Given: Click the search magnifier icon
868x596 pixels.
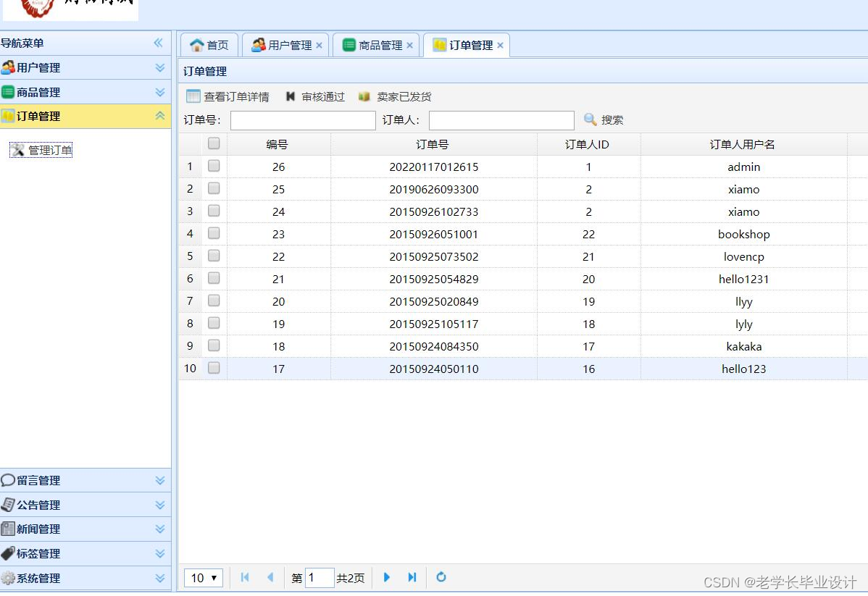Looking at the screenshot, I should coord(590,119).
